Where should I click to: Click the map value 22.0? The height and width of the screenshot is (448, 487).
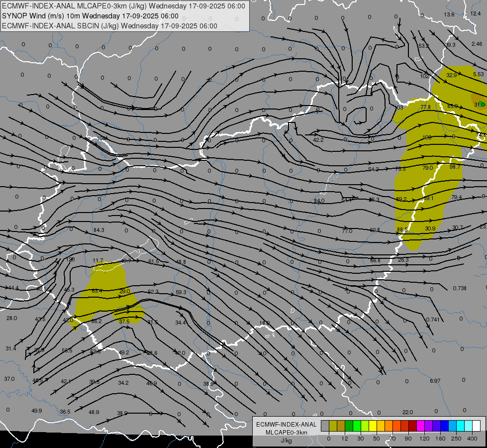pos(407,412)
